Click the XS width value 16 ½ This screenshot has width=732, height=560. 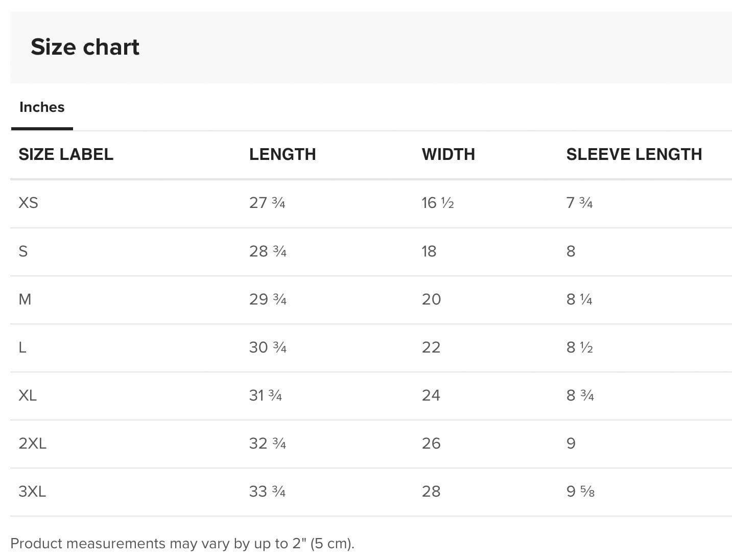click(x=438, y=203)
